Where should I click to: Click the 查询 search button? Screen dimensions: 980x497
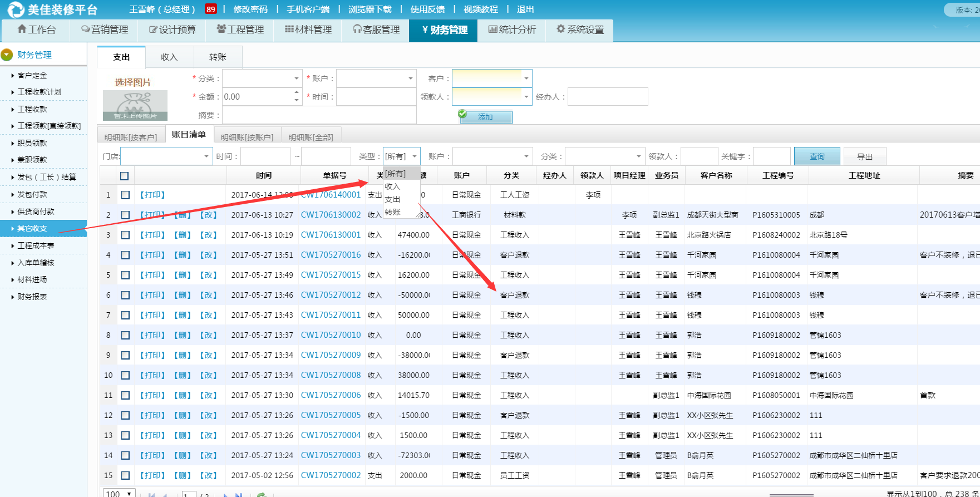pos(816,157)
